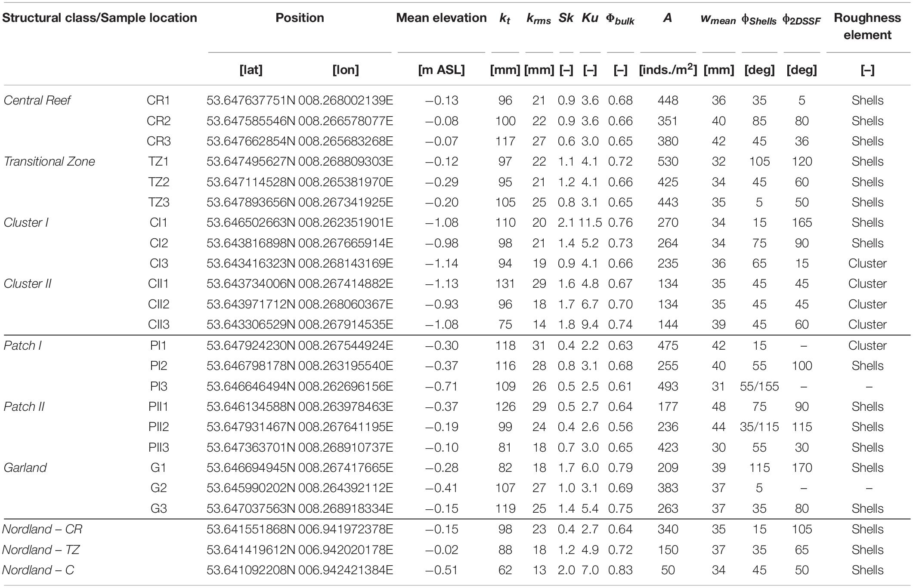The height and width of the screenshot is (588, 913).
Task: Select sample code 'CII2'
Action: [x=158, y=305]
